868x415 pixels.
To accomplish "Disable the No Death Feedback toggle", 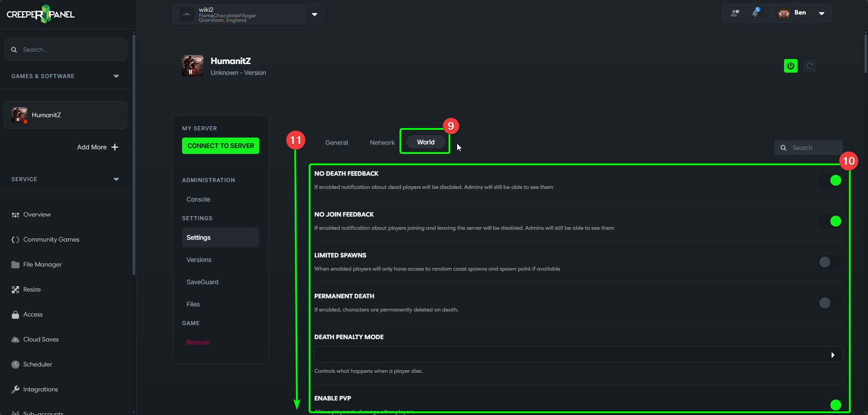I will point(830,180).
